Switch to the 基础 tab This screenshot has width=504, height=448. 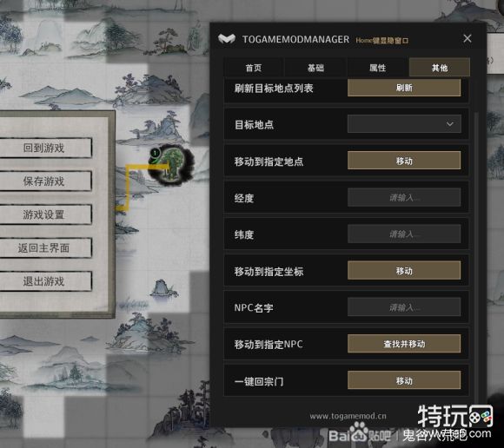[x=315, y=68]
